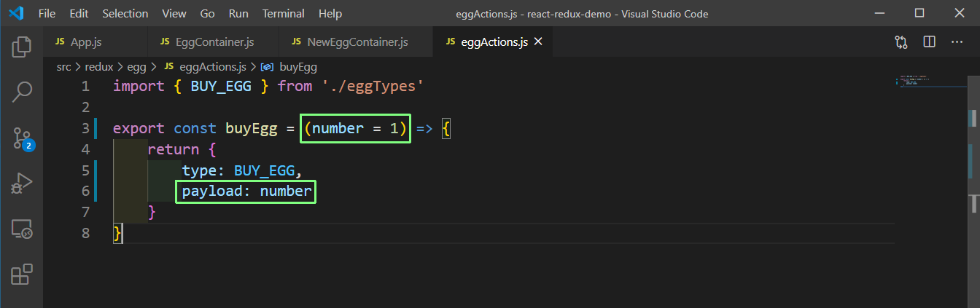The width and height of the screenshot is (980, 308).
Task: Click the return keyword on line 4
Action: [x=173, y=149]
